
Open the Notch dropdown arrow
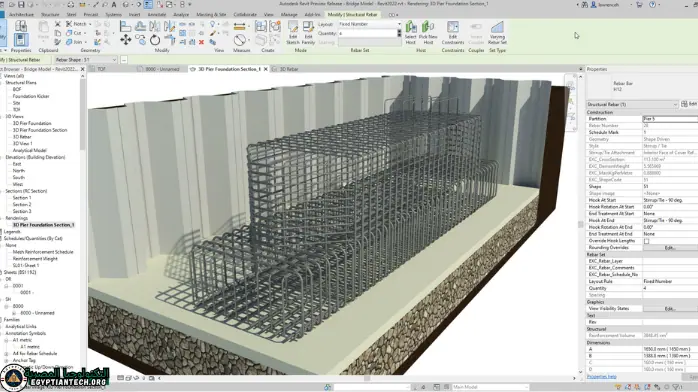pyautogui.click(x=90, y=24)
